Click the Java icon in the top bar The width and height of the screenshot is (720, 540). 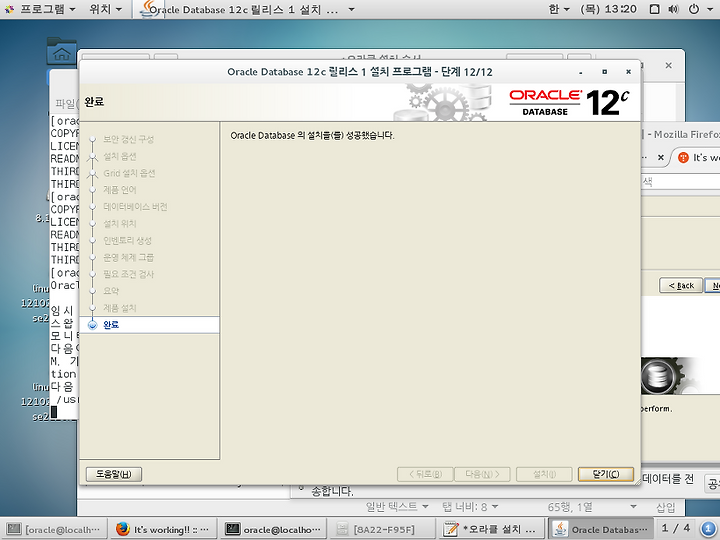(x=148, y=9)
